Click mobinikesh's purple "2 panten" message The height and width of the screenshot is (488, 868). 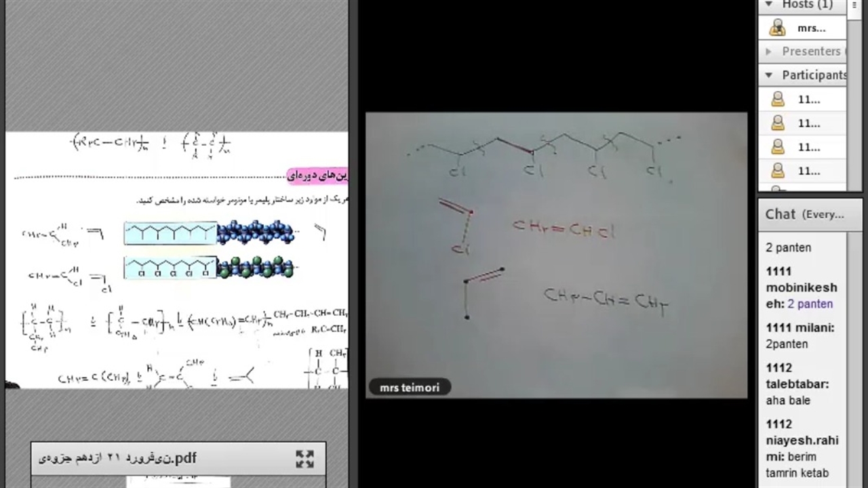coord(810,304)
